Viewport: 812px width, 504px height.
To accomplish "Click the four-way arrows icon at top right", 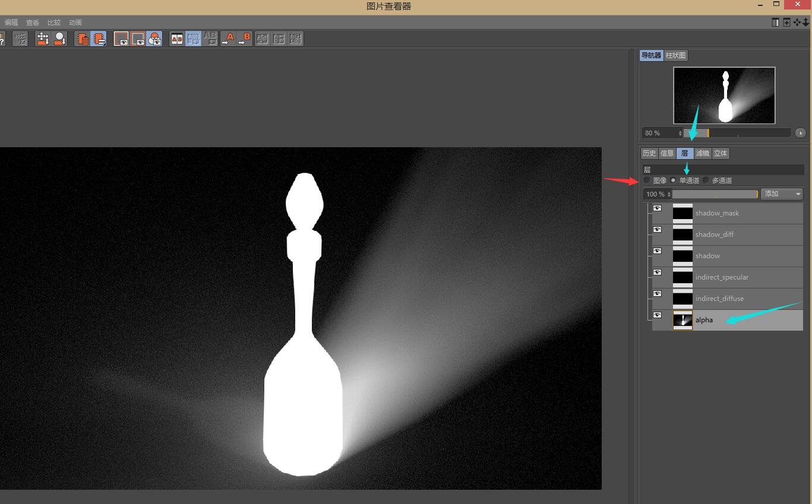I will 797,22.
